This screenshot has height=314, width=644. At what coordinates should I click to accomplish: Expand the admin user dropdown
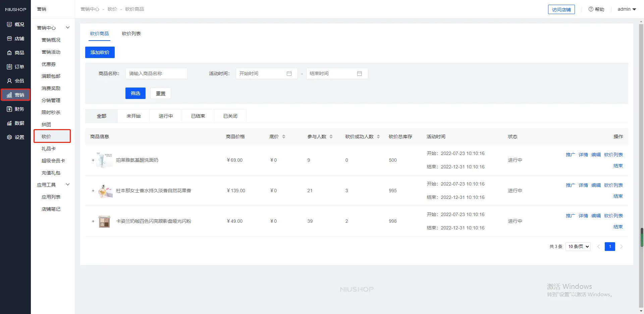pyautogui.click(x=627, y=9)
